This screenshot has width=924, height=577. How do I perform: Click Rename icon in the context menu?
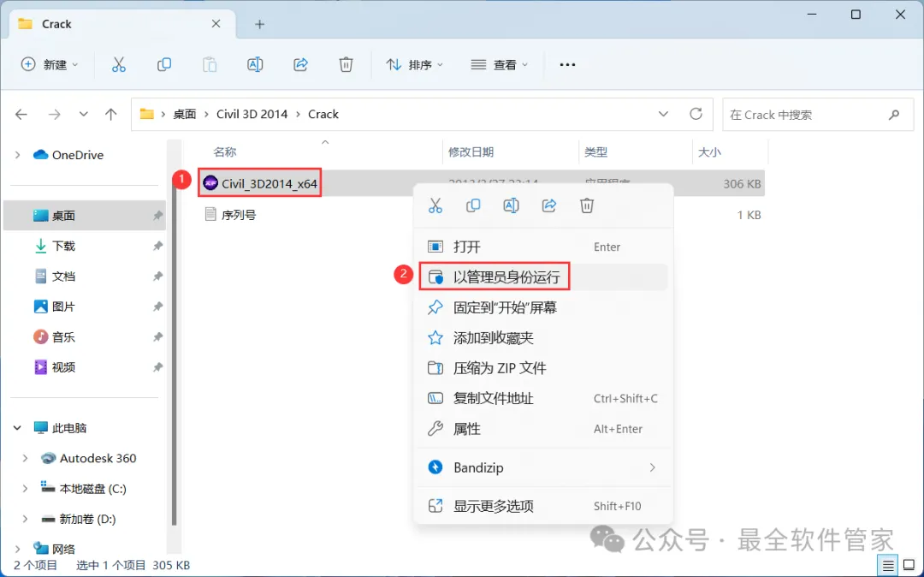511,205
